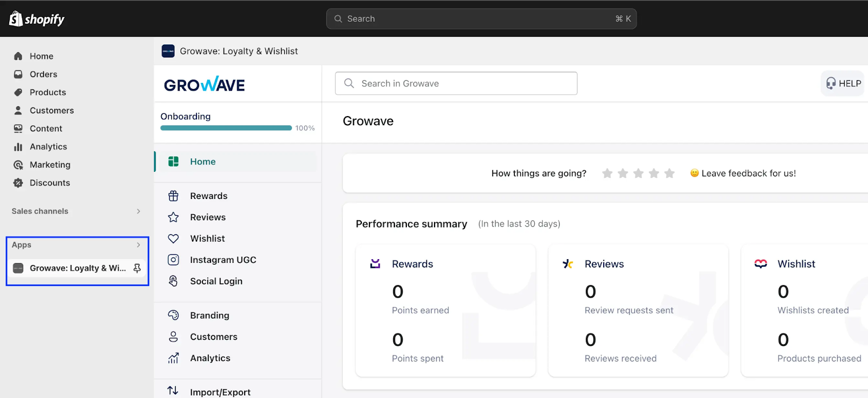Click the Search in Growave field
Viewport: 868px width, 398px height.
(x=456, y=84)
